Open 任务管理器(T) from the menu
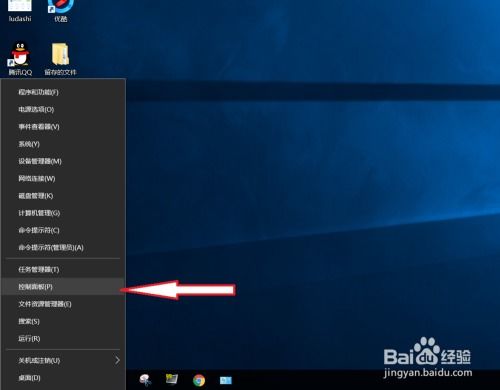The width and height of the screenshot is (500, 390). [x=63, y=269]
